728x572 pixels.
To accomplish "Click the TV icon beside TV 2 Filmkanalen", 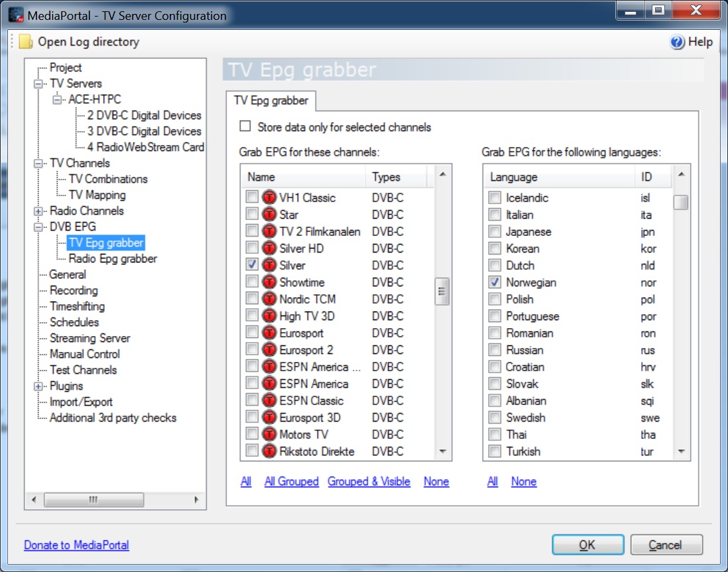I will coord(269,231).
